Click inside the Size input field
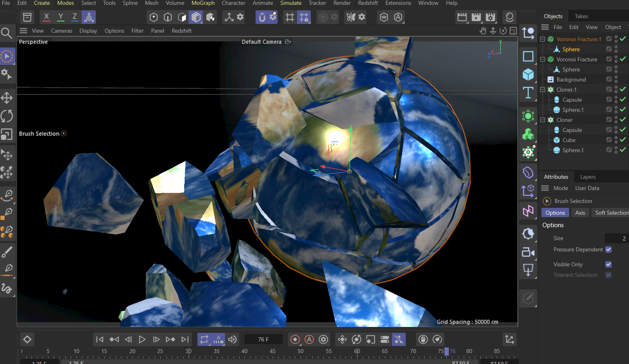Screen dimensions: 629x364 coord(616,238)
